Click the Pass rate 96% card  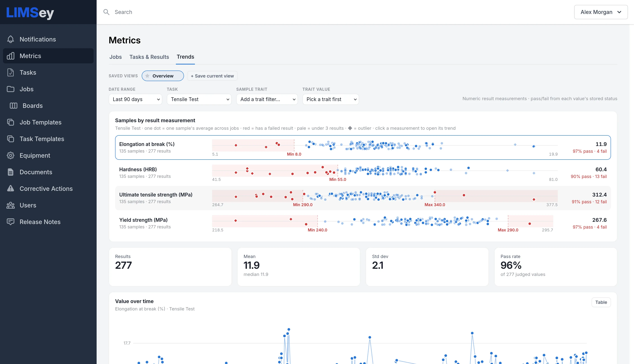pyautogui.click(x=556, y=267)
